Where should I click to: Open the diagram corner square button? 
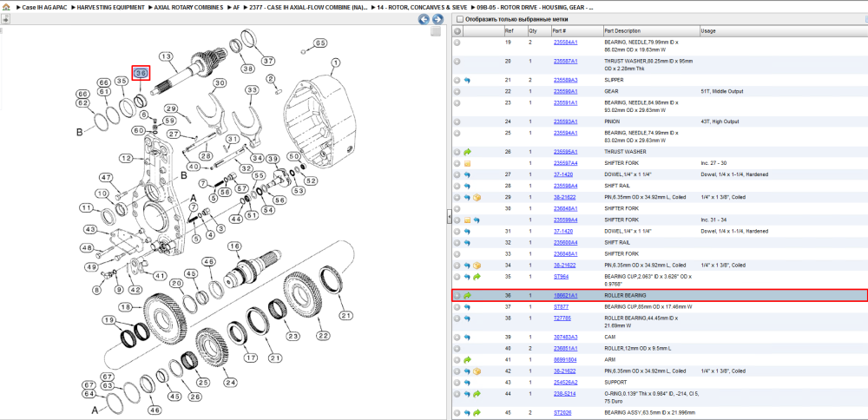pos(436,31)
